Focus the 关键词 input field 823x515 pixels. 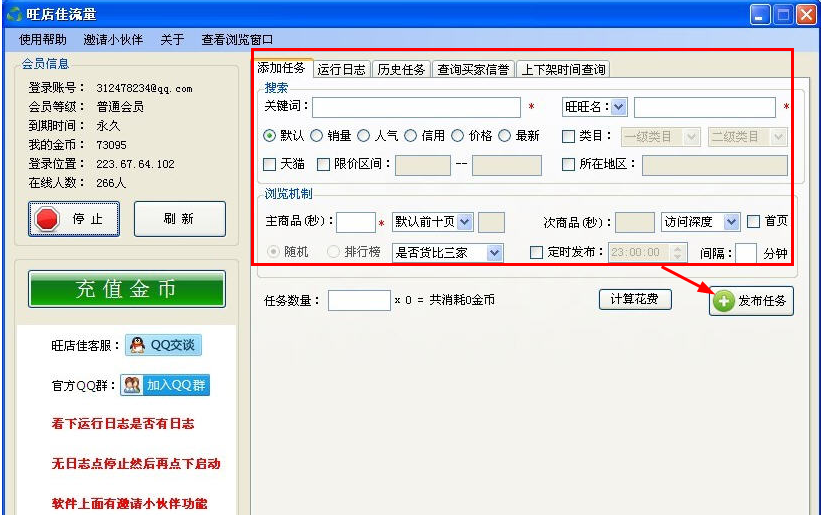[416, 107]
